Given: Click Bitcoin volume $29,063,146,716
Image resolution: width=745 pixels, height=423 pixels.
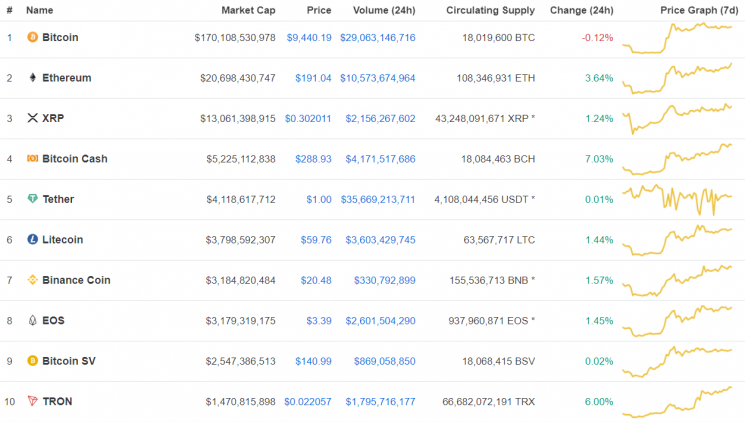Looking at the screenshot, I should pyautogui.click(x=377, y=38).
